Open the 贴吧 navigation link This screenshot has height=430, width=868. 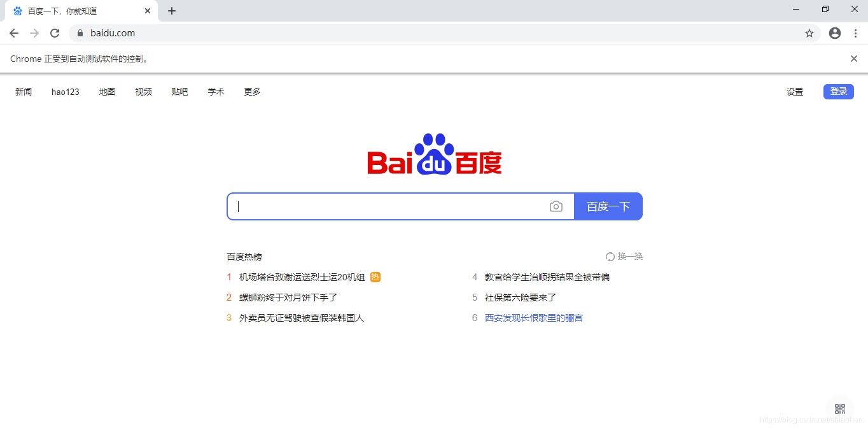pos(180,92)
